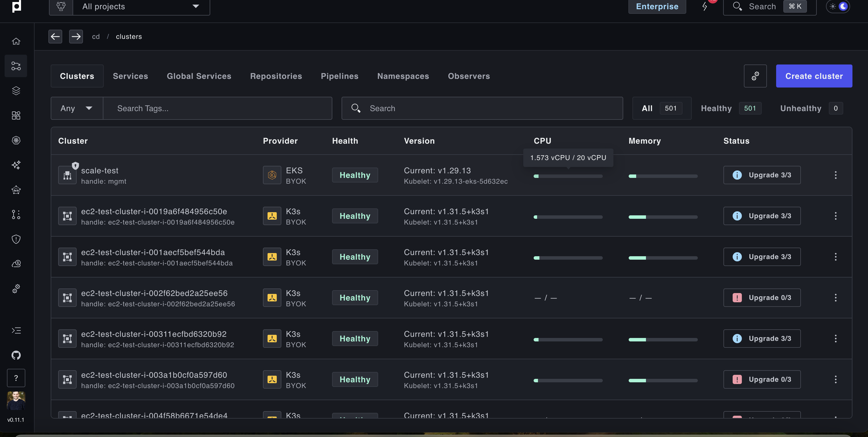Switch to the Pipelines tab
The image size is (868, 437).
(x=339, y=76)
